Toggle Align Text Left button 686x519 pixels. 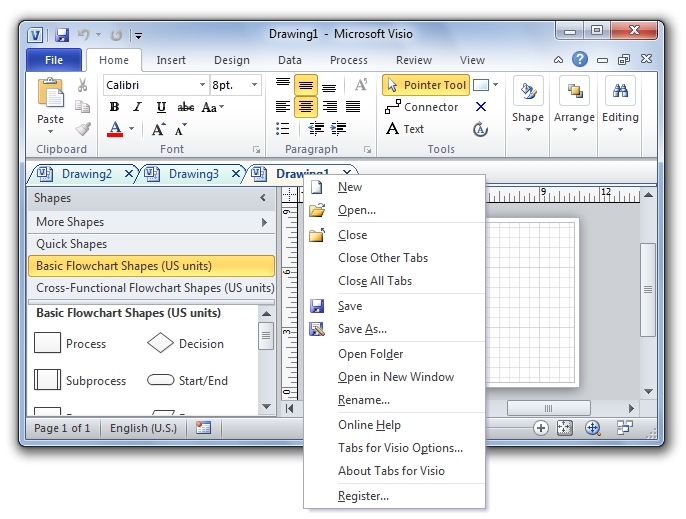tap(283, 106)
